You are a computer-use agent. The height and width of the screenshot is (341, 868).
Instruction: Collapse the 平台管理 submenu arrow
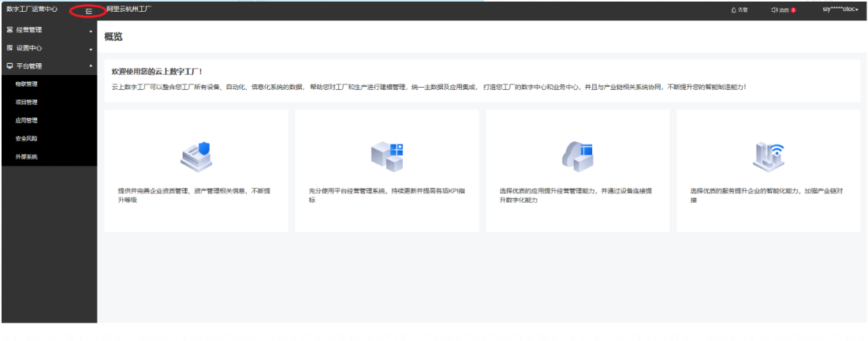91,66
